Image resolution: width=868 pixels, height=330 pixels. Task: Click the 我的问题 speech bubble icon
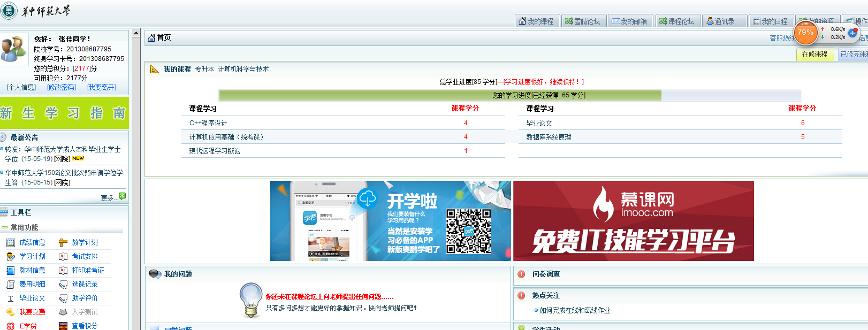(x=155, y=274)
